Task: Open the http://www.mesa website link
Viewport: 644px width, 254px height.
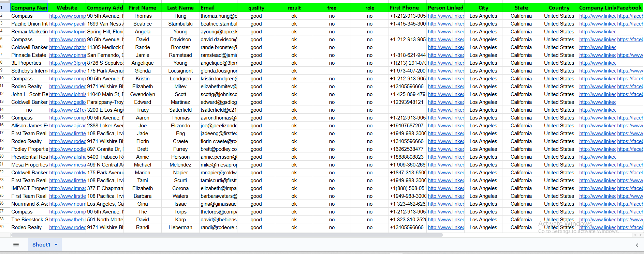Action: (67, 165)
